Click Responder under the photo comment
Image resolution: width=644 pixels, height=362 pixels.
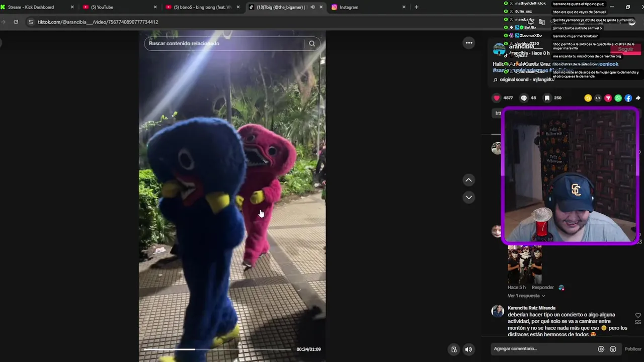tap(542, 288)
